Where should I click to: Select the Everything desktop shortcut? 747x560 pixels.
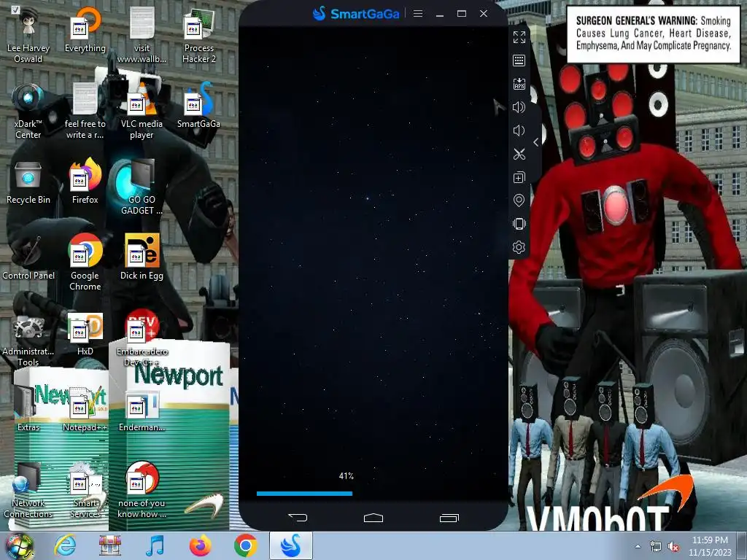click(x=85, y=30)
